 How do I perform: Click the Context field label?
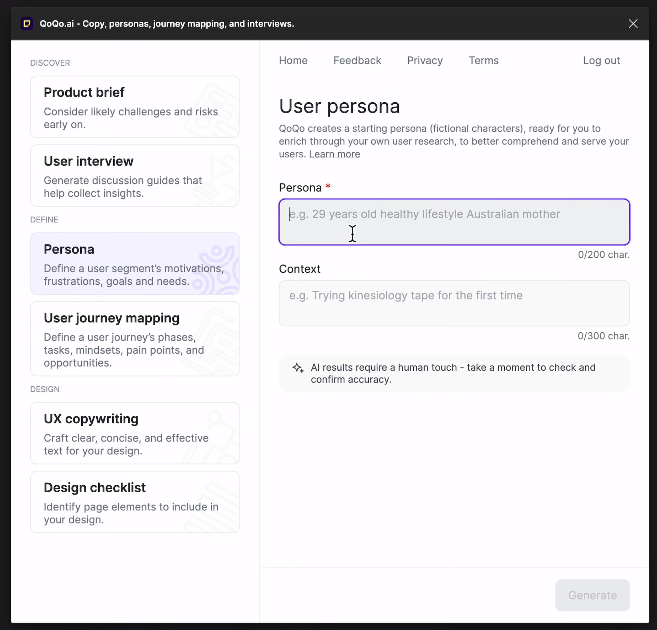click(x=300, y=269)
